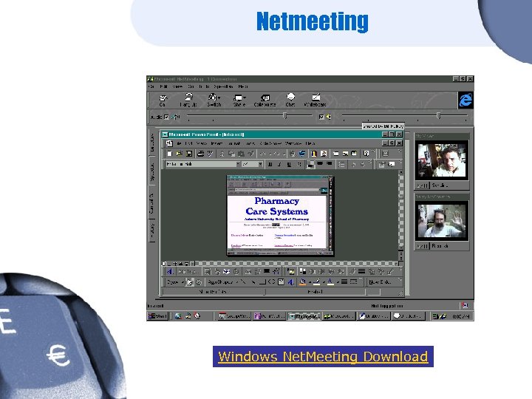The height and width of the screenshot is (399, 532).
Task: Select the Free Rotate tool
Action: 199,282
